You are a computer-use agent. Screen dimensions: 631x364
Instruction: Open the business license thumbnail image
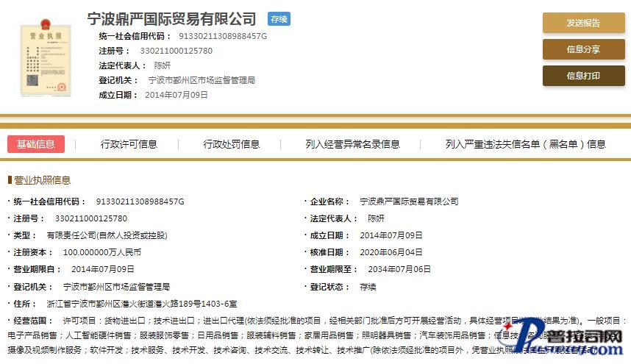pos(46,58)
